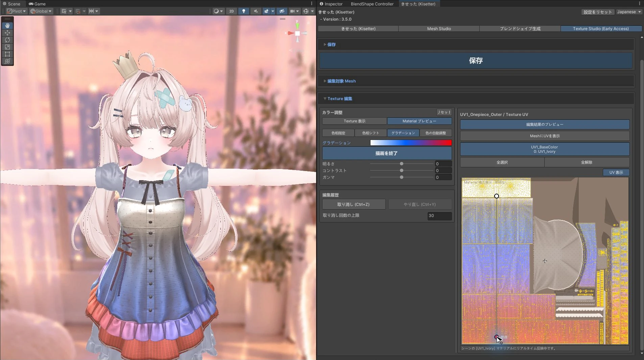The height and width of the screenshot is (360, 644).
Task: Open the Global handle rotation dropdown
Action: [41, 11]
